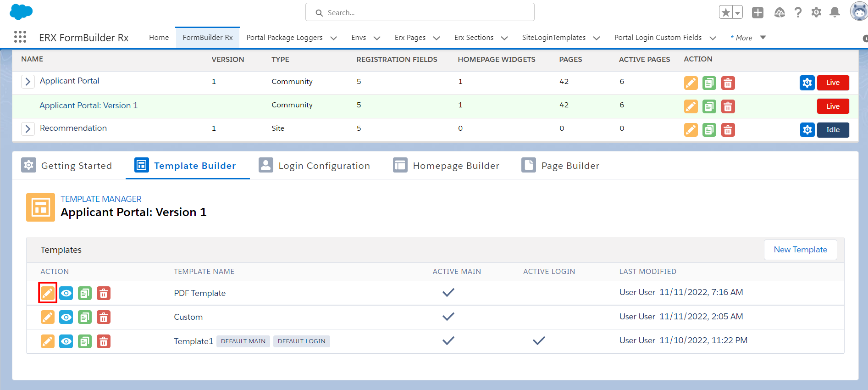Switch to the Login Configuration tab
The height and width of the screenshot is (390, 868).
(x=315, y=166)
